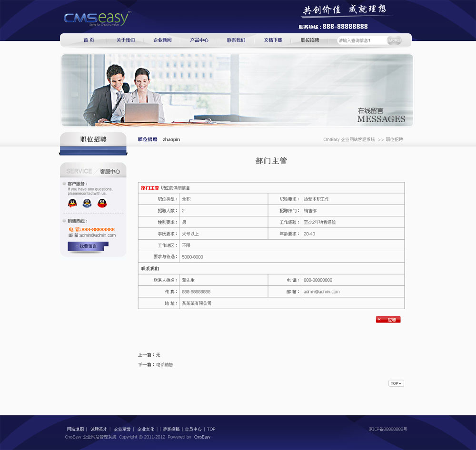Open 游客投稿 footer link
This screenshot has height=450, width=476.
[x=170, y=429]
